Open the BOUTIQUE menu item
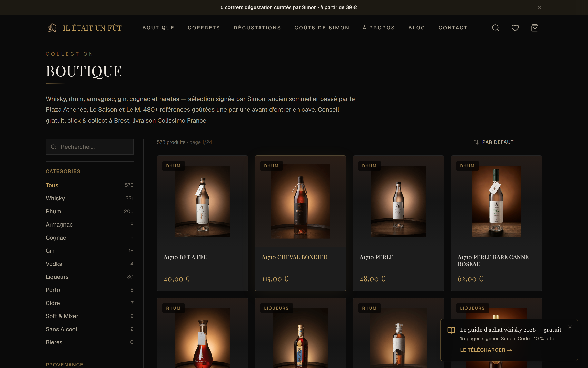The width and height of the screenshot is (588, 368). click(158, 28)
